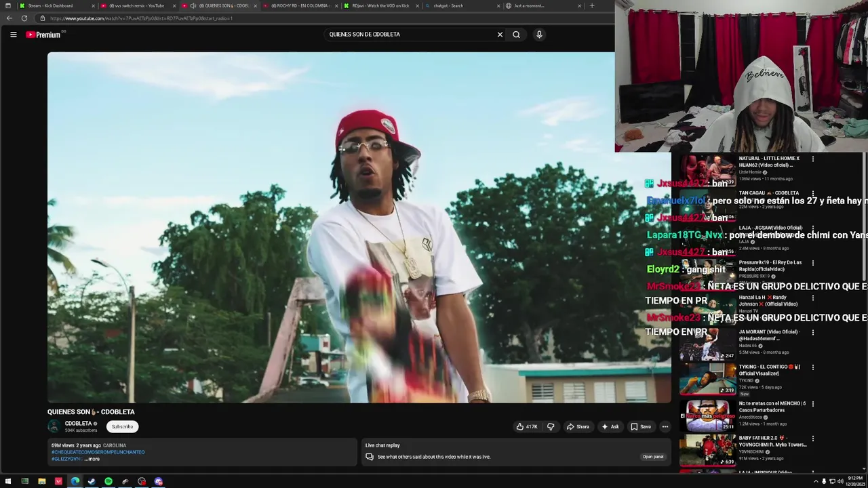
Task: Open the #CHEQUEATECOMOSEROMPEUNCHANTEO hashtag
Action: [x=98, y=452]
